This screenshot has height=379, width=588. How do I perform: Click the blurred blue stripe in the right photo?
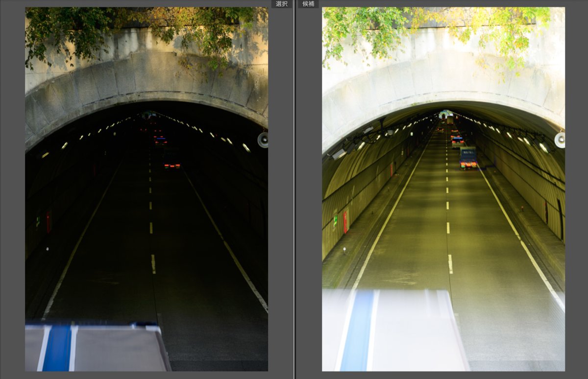click(x=357, y=333)
